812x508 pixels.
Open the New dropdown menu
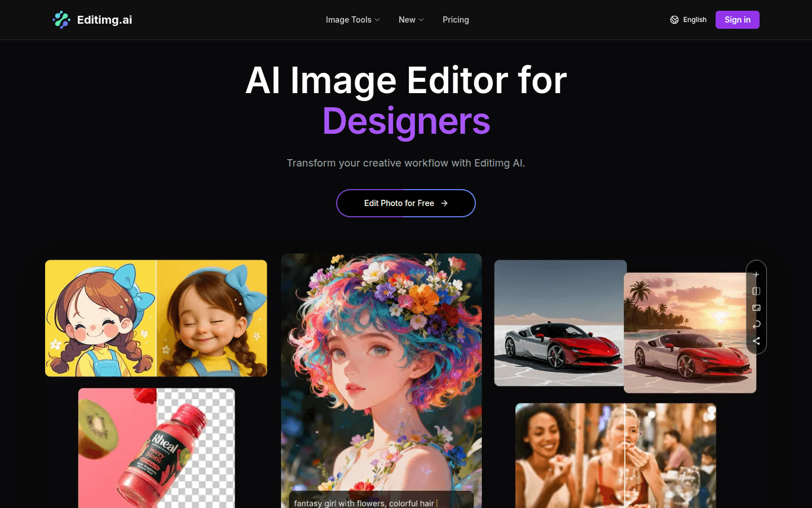click(x=411, y=20)
